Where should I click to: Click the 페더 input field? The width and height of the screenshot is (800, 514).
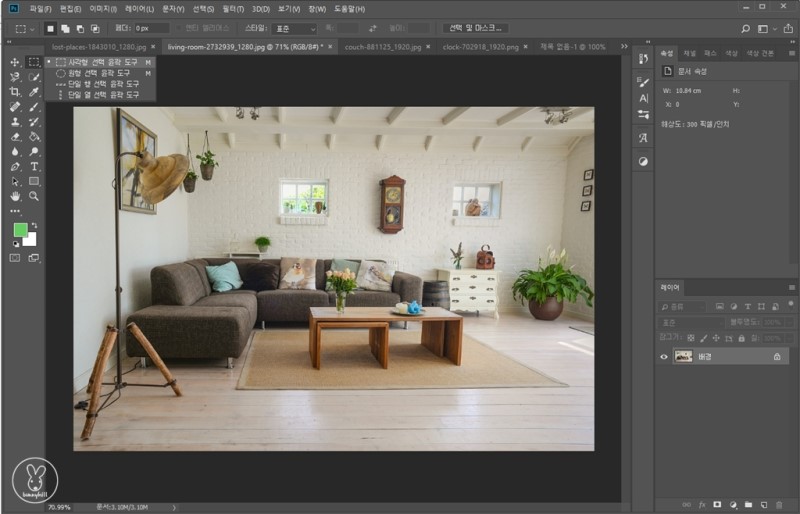[x=150, y=29]
